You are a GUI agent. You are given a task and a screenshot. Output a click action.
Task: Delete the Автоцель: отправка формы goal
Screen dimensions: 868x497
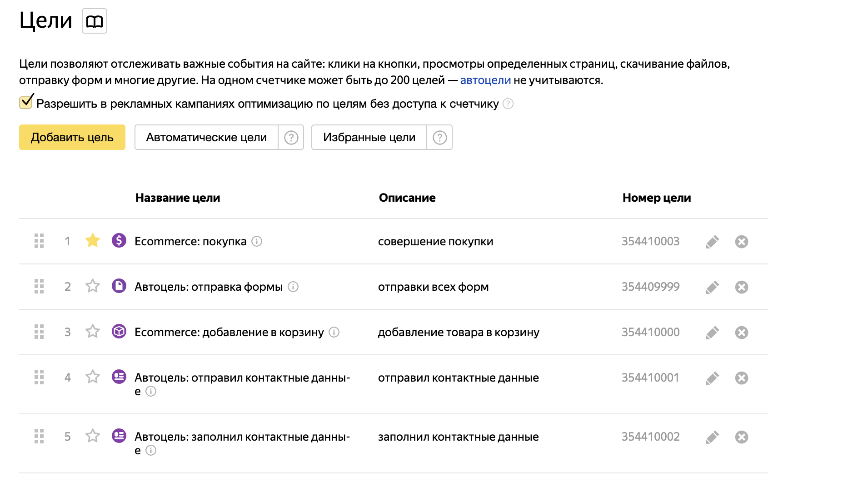(741, 287)
